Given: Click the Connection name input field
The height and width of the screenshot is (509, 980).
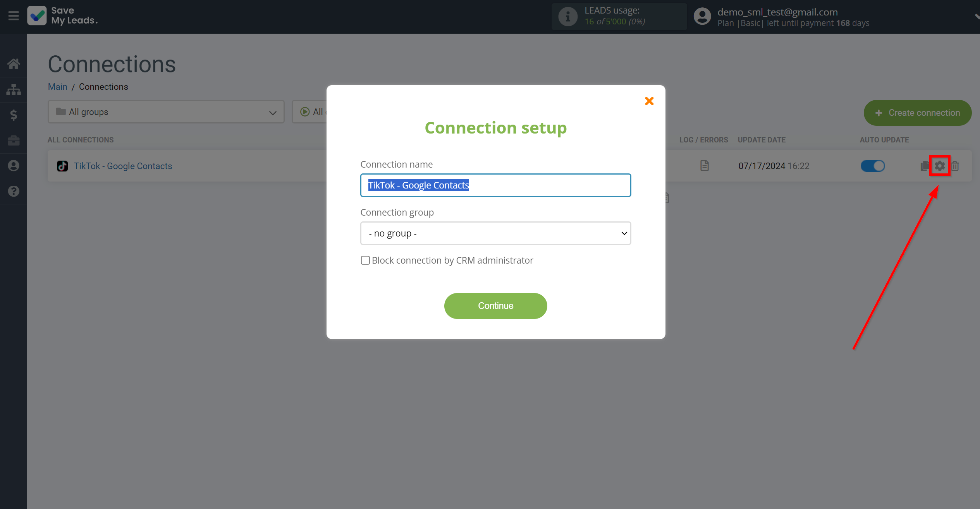Looking at the screenshot, I should [495, 185].
